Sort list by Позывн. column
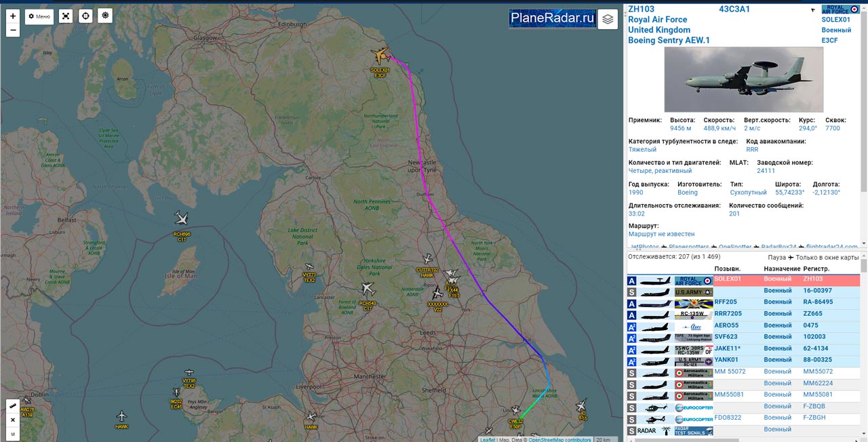 727,269
